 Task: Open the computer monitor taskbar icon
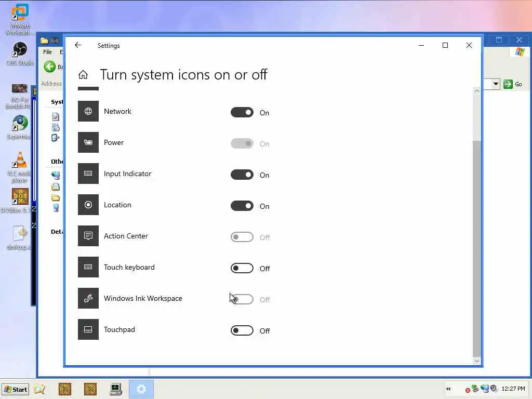click(116, 389)
